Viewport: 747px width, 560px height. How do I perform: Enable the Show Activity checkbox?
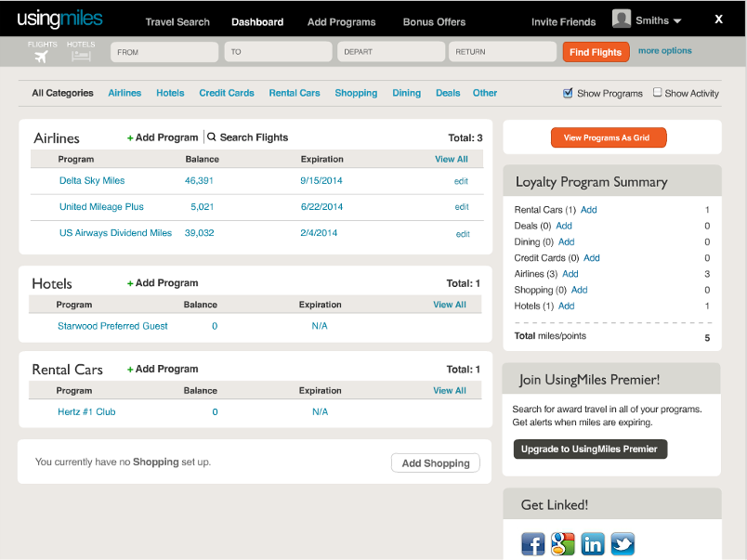click(x=658, y=92)
